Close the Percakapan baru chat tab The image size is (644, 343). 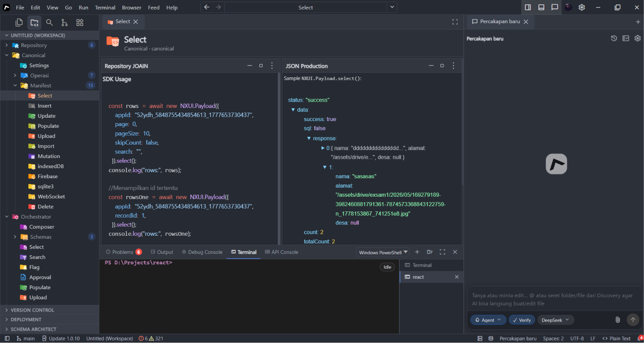pos(526,21)
